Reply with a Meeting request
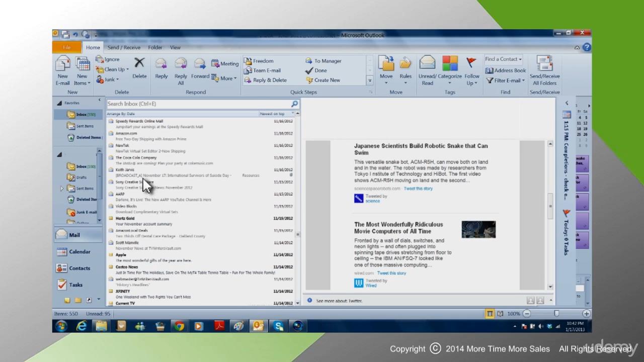The width and height of the screenshot is (644, 362). 225,63
